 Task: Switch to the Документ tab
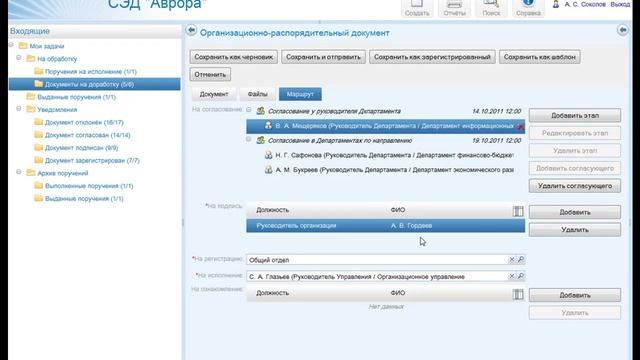[214, 94]
